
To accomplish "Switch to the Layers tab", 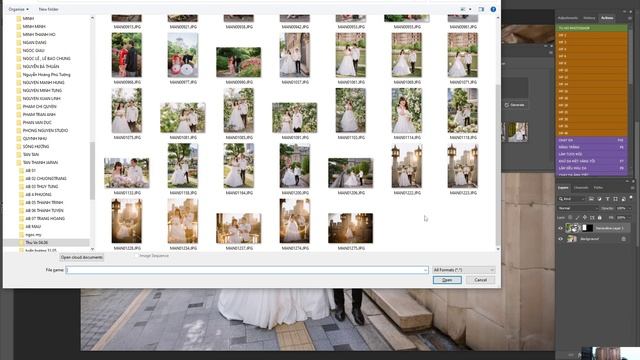I will [563, 188].
